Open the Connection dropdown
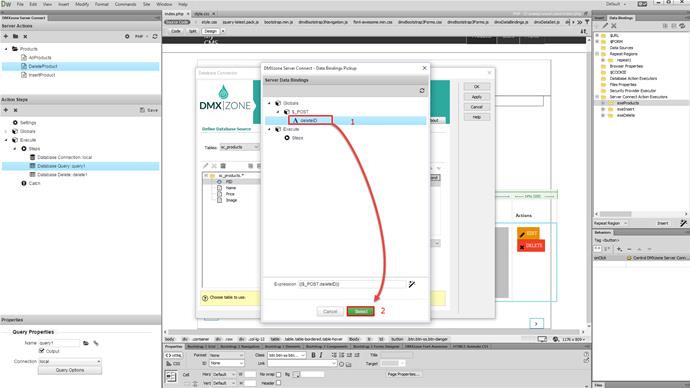Screen dimensions: 690x388 (70, 361)
